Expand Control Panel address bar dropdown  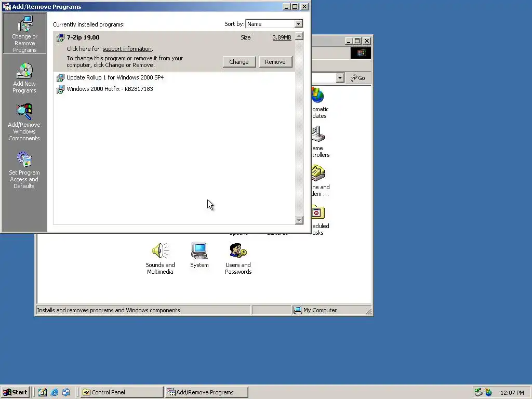click(x=340, y=78)
